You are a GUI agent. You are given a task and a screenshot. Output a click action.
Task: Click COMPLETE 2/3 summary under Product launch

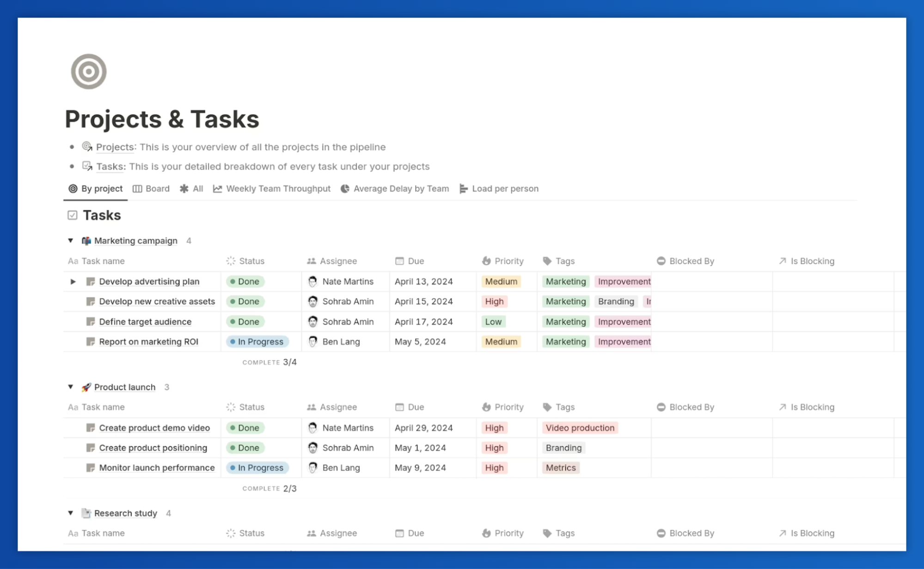269,488
